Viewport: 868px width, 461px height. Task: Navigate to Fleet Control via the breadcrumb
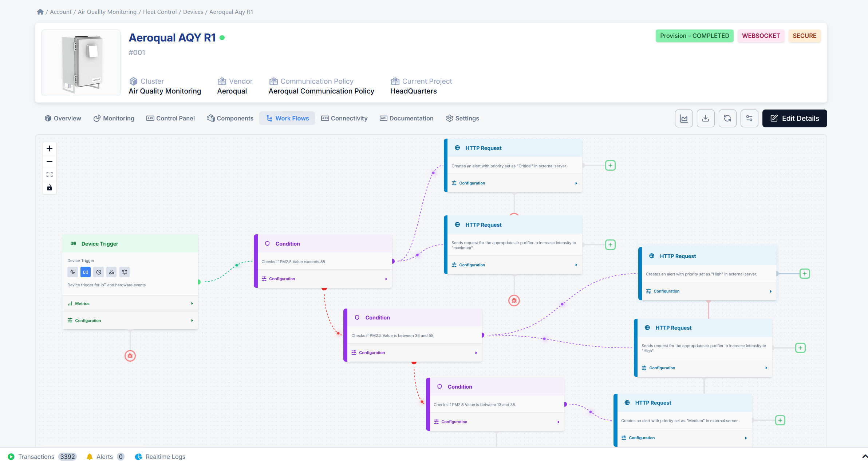(x=159, y=12)
